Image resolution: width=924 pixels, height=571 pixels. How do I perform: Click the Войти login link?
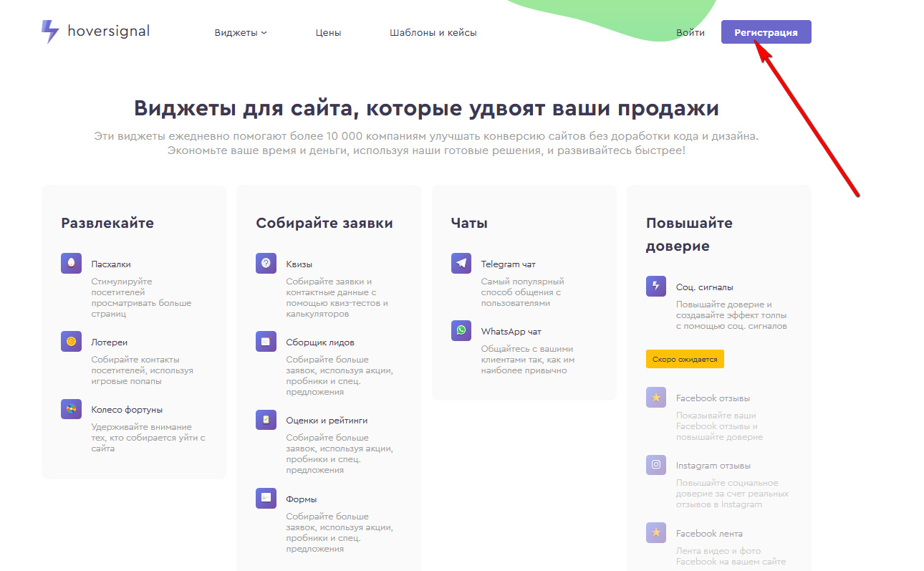tap(690, 33)
